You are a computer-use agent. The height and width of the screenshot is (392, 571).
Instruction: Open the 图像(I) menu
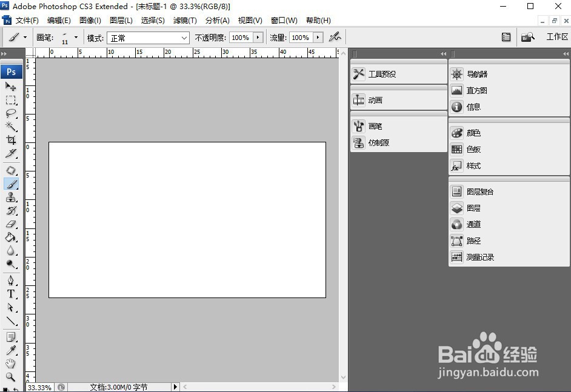(x=90, y=21)
